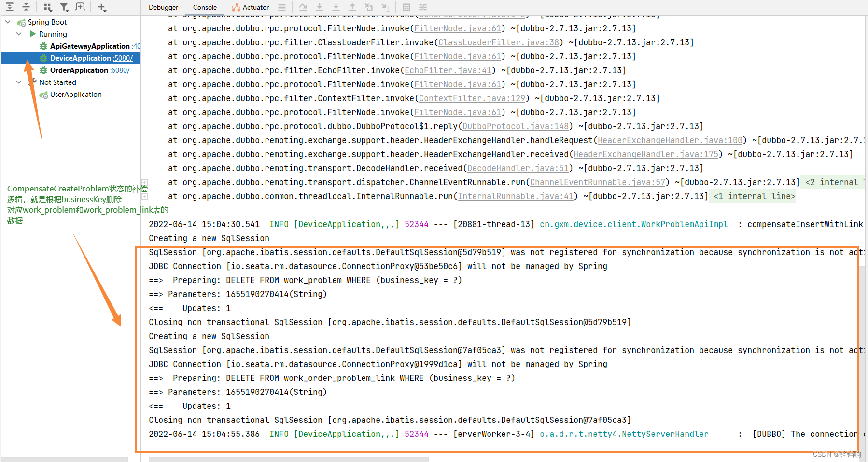The width and height of the screenshot is (868, 462).
Task: Open the Group By options icon
Action: [47, 7]
